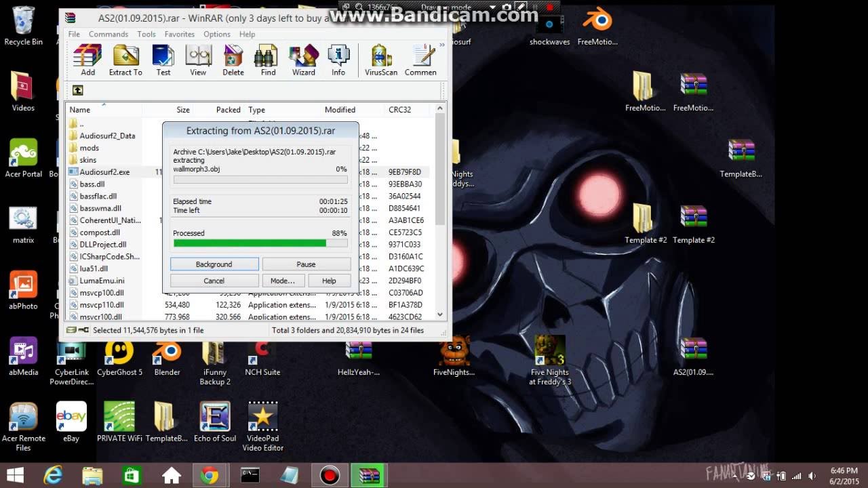Screen dimensions: 868x488
Task: Click the Recycle Bin desktop icon
Action: point(23,25)
